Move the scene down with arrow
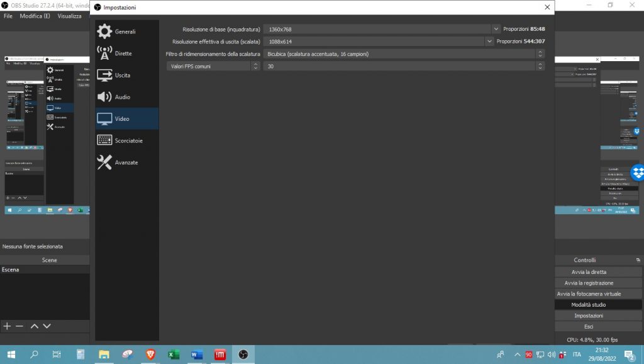This screenshot has width=644, height=364. click(47, 326)
